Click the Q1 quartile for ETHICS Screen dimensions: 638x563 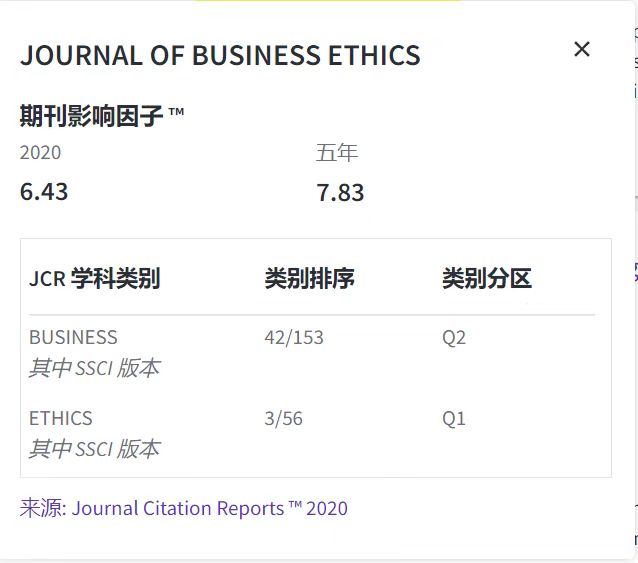(x=454, y=418)
